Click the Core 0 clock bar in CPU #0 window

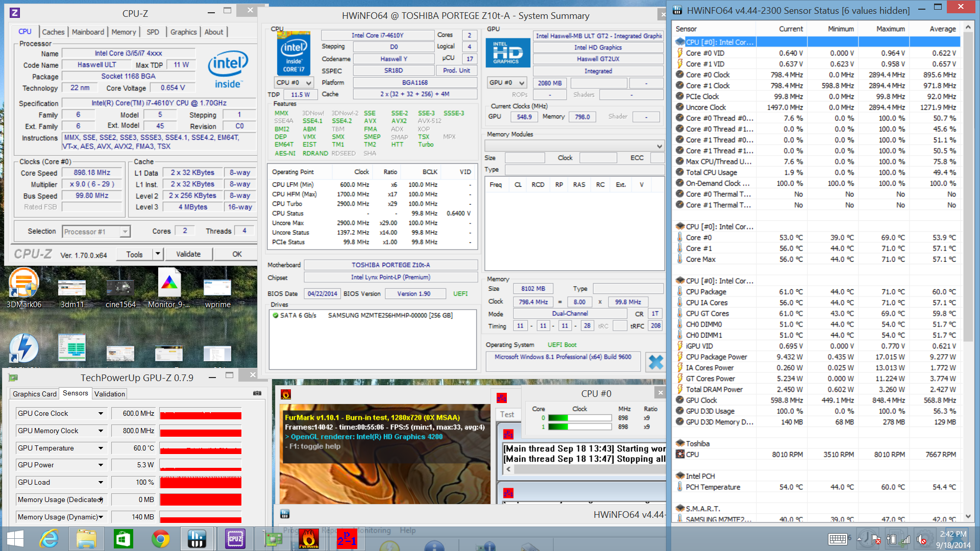[x=580, y=418]
